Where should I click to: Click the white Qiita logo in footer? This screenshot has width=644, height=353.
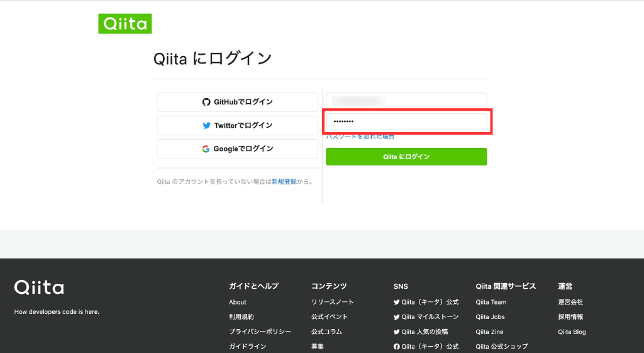[39, 288]
